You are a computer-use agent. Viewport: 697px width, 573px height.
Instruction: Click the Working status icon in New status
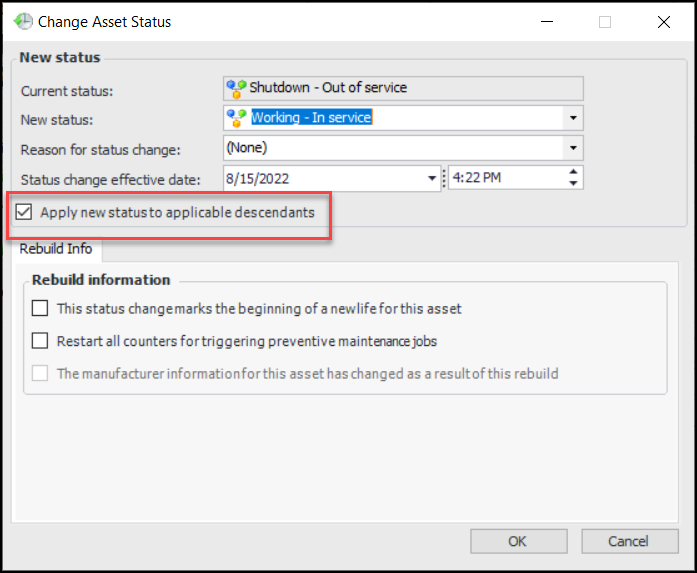pyautogui.click(x=237, y=118)
